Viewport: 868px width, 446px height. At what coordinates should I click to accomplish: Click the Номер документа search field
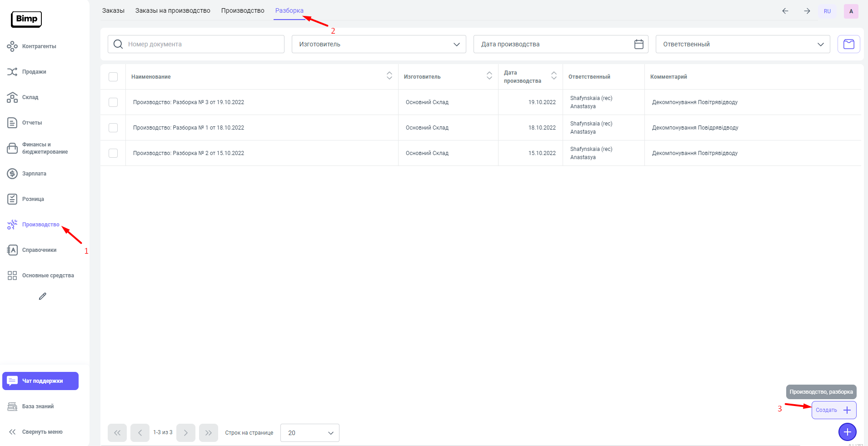pyautogui.click(x=200, y=44)
